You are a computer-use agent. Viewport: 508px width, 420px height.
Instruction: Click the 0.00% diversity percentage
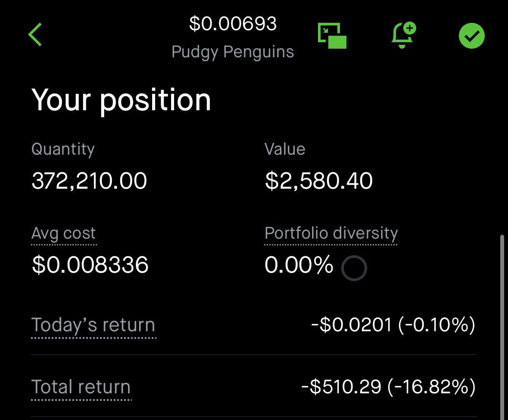[299, 264]
